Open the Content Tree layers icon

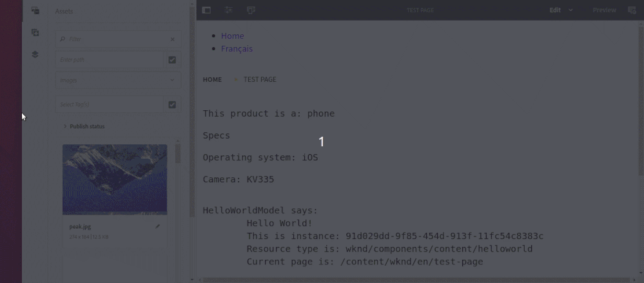click(x=35, y=55)
